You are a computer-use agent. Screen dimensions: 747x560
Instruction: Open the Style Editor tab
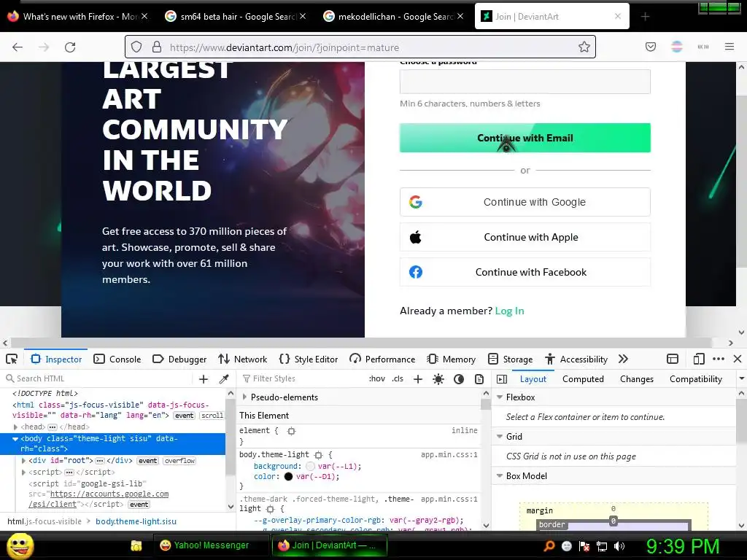point(309,359)
